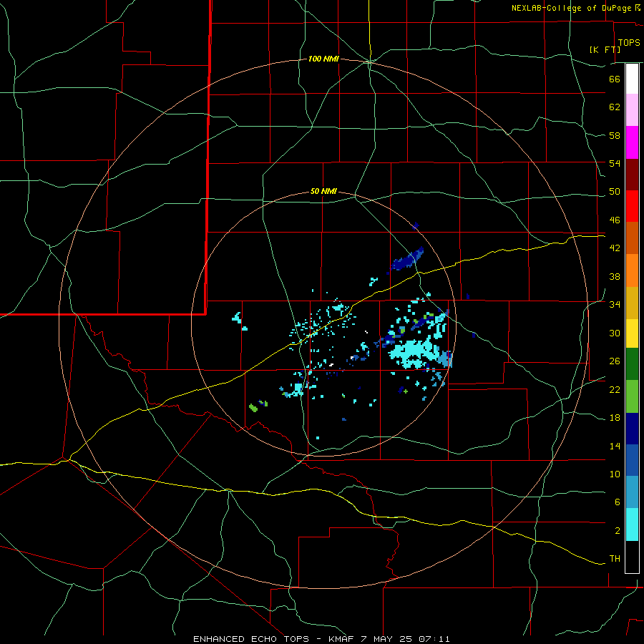
Task: Click the bright red legend swatch
Action: tap(632, 206)
